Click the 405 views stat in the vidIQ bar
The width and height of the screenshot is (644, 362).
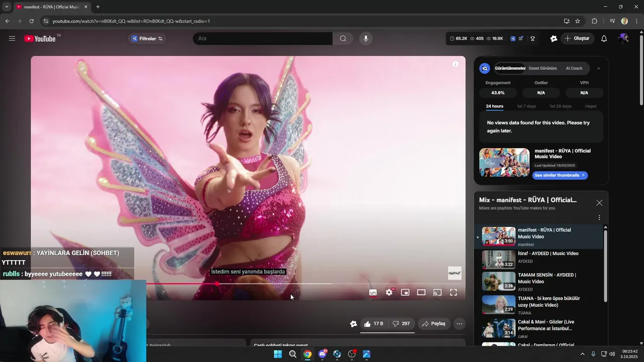pos(476,39)
